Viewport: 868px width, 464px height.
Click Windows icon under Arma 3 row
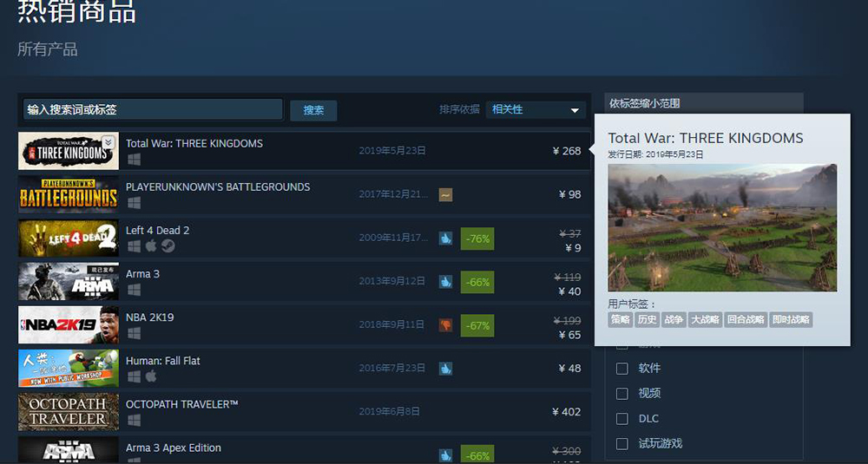(x=134, y=290)
